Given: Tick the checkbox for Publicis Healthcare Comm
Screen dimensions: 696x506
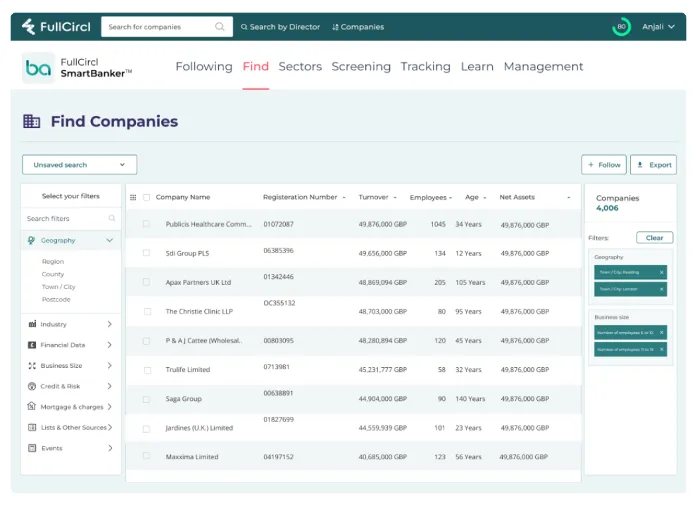Looking at the screenshot, I should click(146, 224).
